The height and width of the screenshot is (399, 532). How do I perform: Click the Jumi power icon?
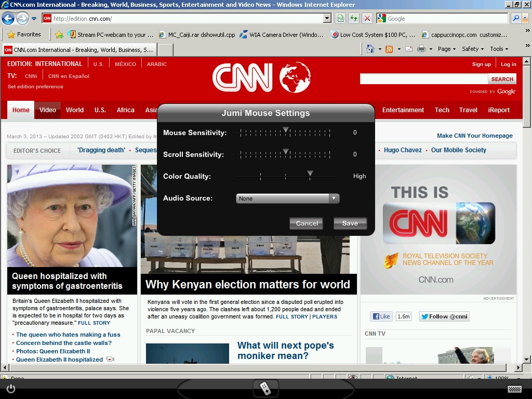click(11, 389)
